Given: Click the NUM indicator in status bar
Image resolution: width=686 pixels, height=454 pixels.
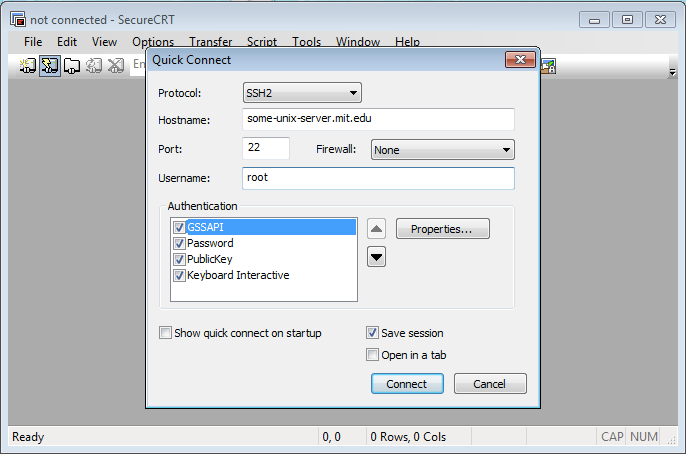Looking at the screenshot, I should pyautogui.click(x=644, y=437).
